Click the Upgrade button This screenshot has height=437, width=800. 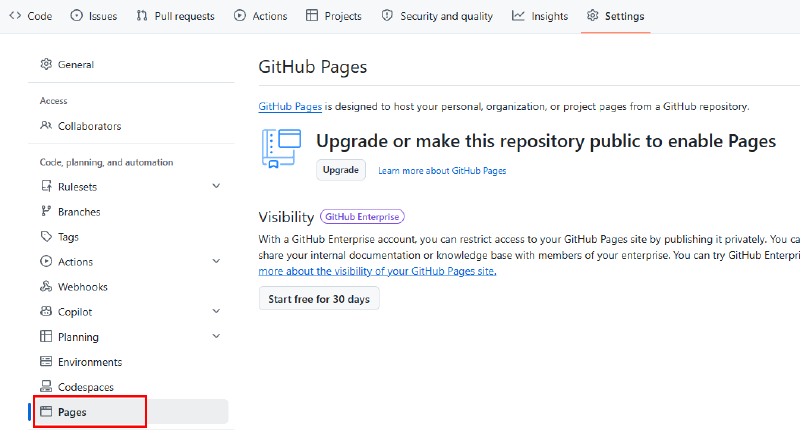341,170
